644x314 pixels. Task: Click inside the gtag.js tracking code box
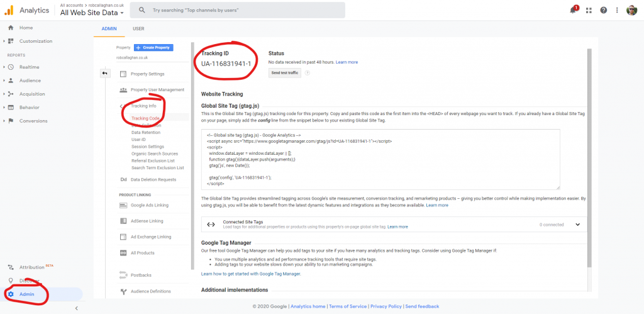click(380, 159)
